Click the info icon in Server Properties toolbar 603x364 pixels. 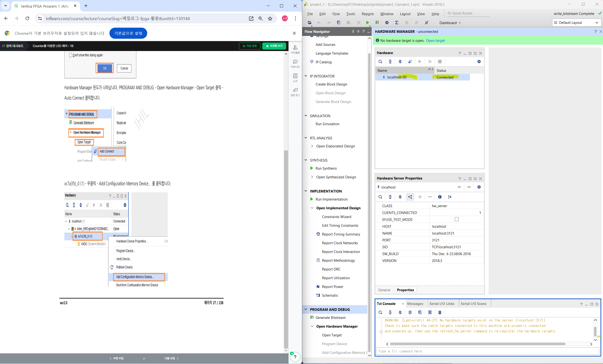pyautogui.click(x=440, y=197)
